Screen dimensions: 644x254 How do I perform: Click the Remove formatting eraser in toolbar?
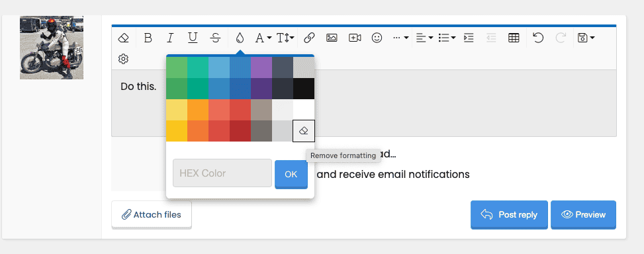click(x=123, y=38)
